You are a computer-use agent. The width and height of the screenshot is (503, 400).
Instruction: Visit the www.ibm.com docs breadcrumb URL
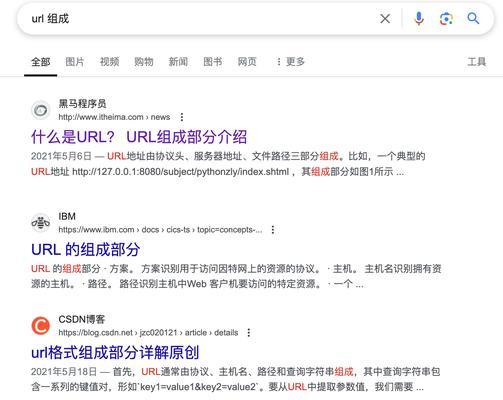coord(160,230)
